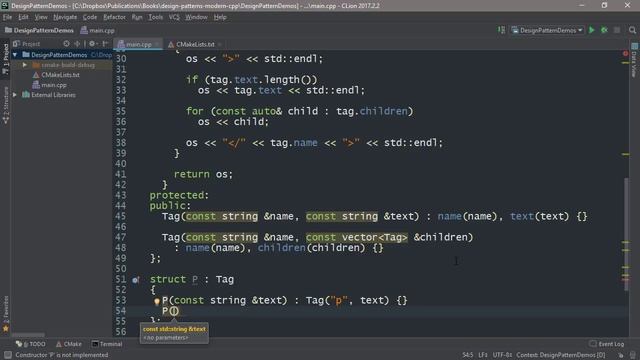This screenshot has width=640, height=360.
Task: Hide the Project panel with the pin icon
Action: (x=105, y=44)
